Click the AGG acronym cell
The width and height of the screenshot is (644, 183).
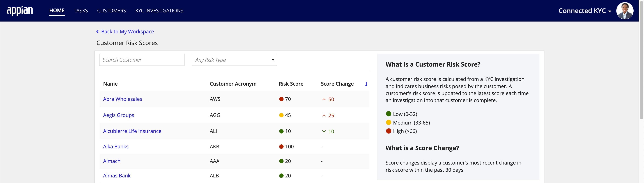pyautogui.click(x=215, y=115)
